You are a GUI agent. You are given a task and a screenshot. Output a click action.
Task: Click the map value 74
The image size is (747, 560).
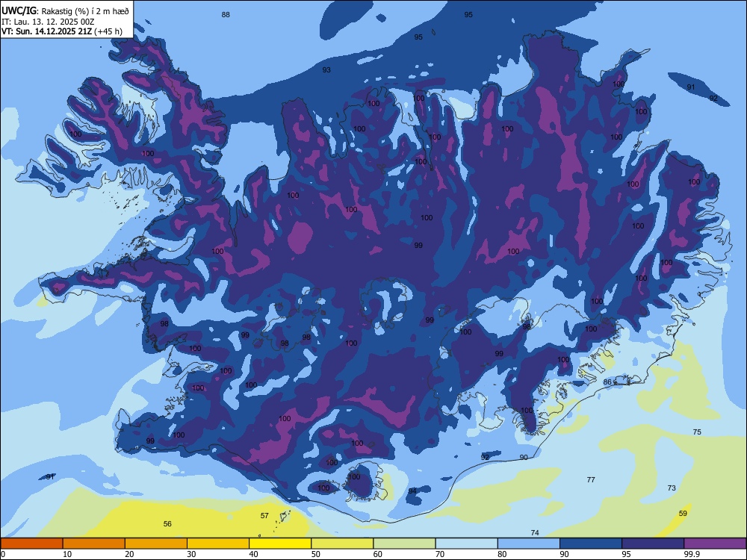[x=535, y=533]
